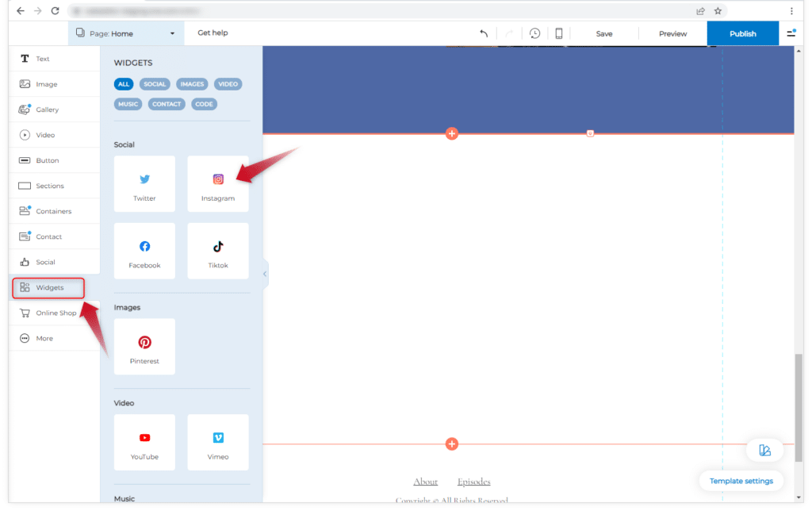The image size is (812, 511).
Task: Open version history clock icon
Action: tap(535, 33)
